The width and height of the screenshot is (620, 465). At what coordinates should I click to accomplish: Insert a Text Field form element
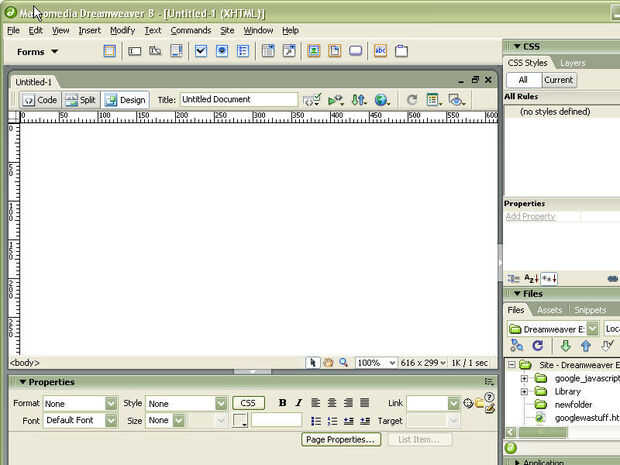[x=134, y=51]
